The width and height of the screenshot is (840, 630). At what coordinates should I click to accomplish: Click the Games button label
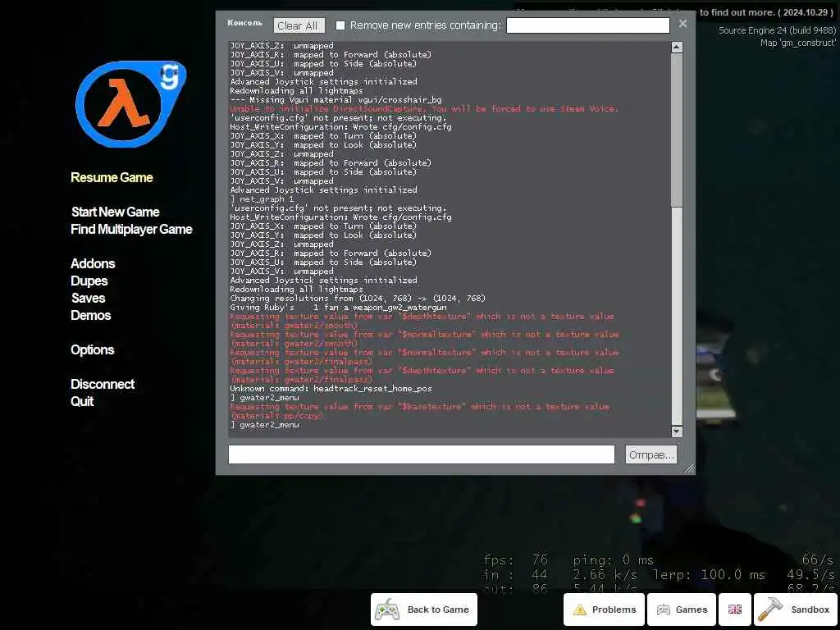point(691,609)
